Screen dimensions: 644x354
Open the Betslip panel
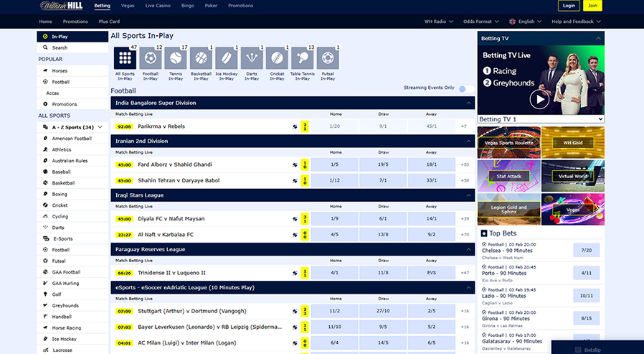tap(597, 348)
